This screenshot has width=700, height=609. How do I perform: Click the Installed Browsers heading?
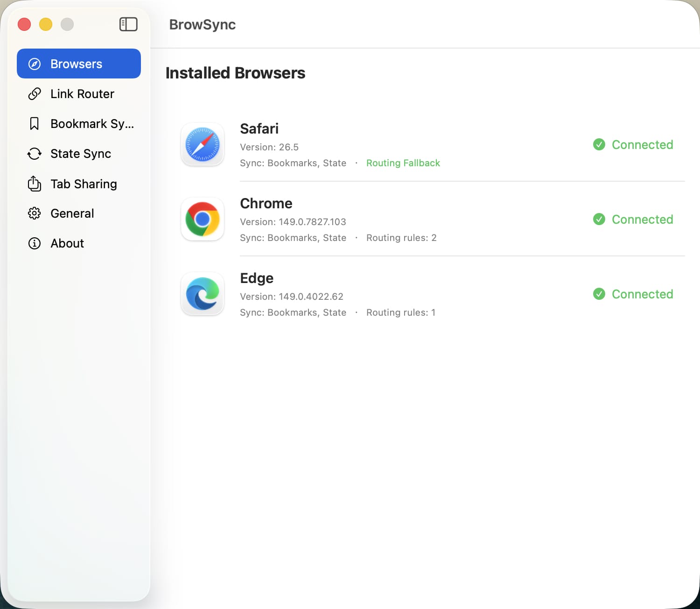tap(235, 73)
